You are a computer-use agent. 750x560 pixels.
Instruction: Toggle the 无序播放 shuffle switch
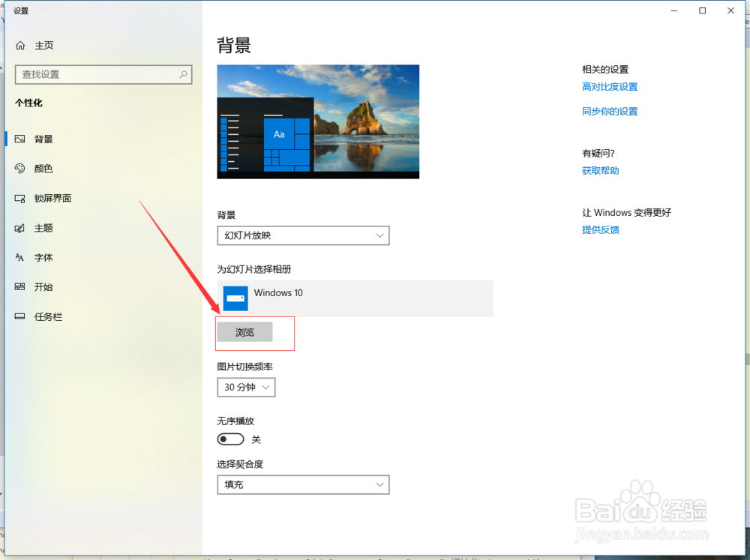point(230,439)
